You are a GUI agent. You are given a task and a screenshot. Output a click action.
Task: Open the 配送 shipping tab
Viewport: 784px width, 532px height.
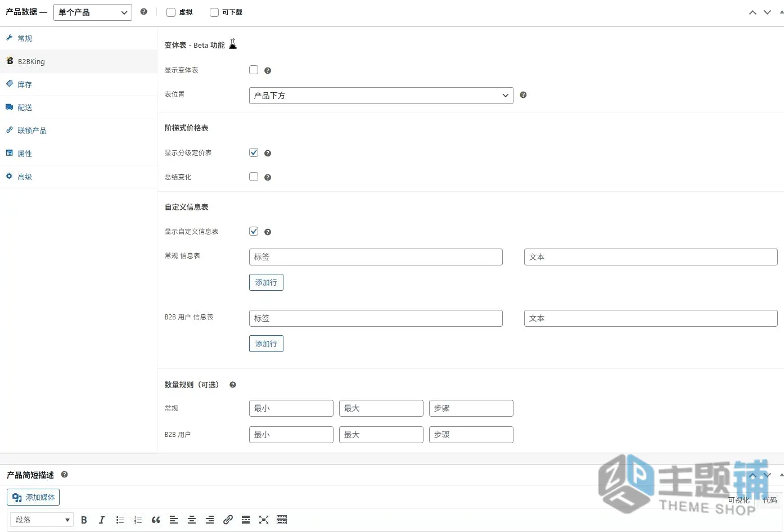click(79, 107)
